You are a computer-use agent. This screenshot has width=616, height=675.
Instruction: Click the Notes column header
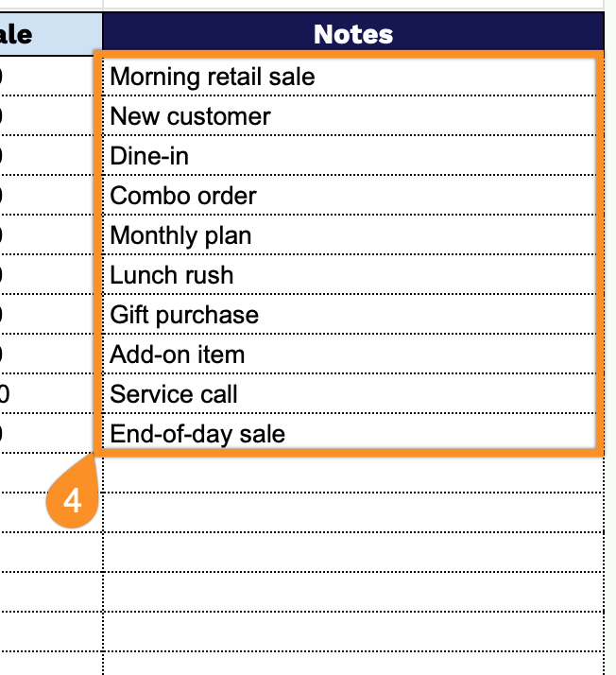click(x=352, y=35)
